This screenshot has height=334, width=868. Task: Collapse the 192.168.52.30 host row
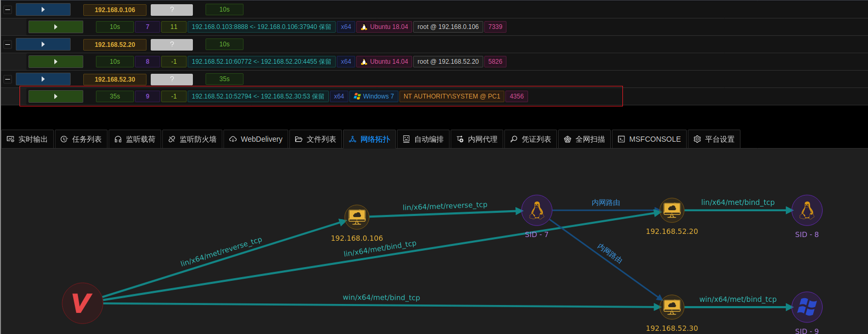click(x=7, y=79)
